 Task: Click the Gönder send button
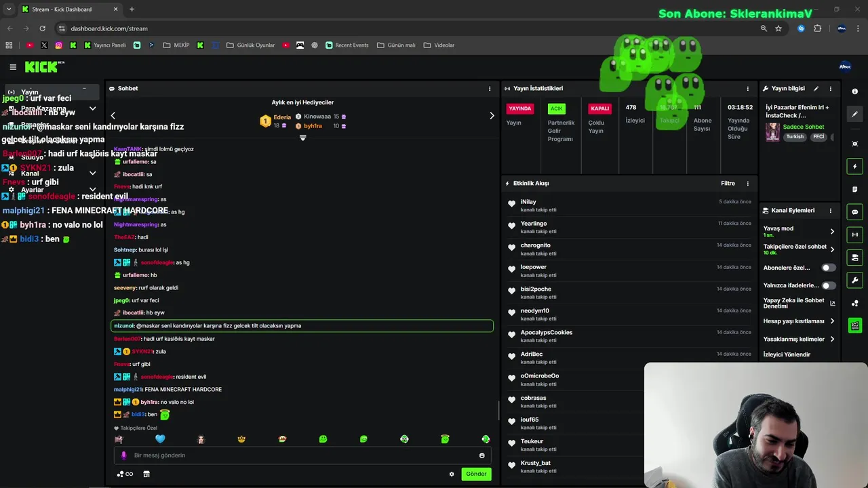pyautogui.click(x=476, y=474)
